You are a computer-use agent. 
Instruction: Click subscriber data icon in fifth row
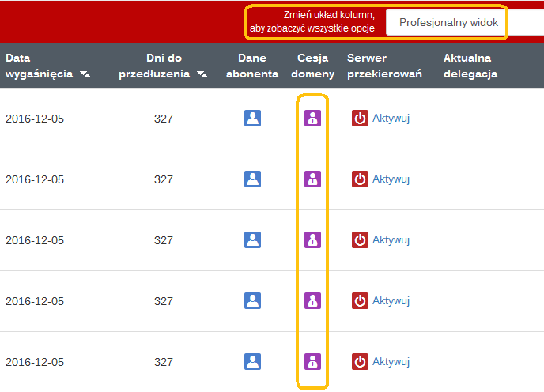tap(252, 361)
